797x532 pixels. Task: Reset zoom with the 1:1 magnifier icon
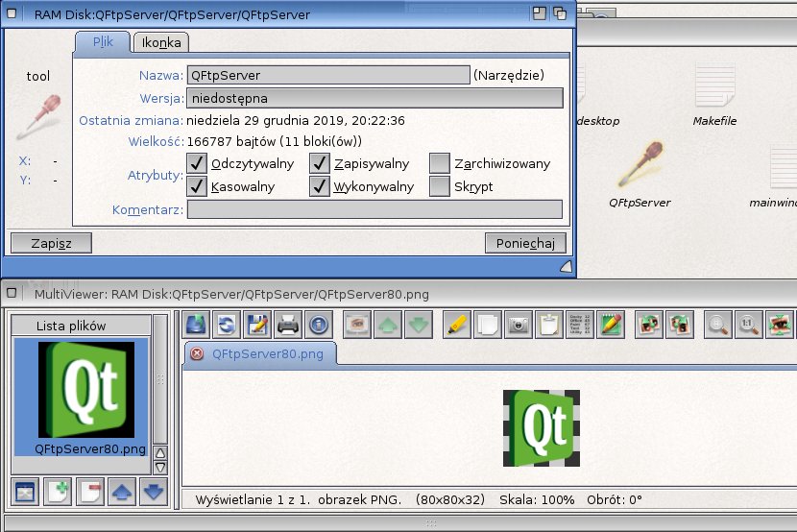(x=748, y=325)
